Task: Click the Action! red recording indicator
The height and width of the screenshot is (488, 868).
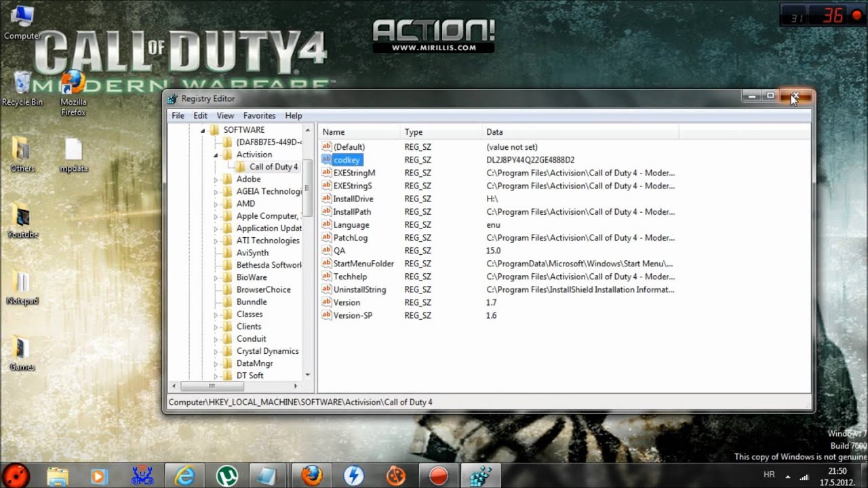Action: click(x=856, y=16)
